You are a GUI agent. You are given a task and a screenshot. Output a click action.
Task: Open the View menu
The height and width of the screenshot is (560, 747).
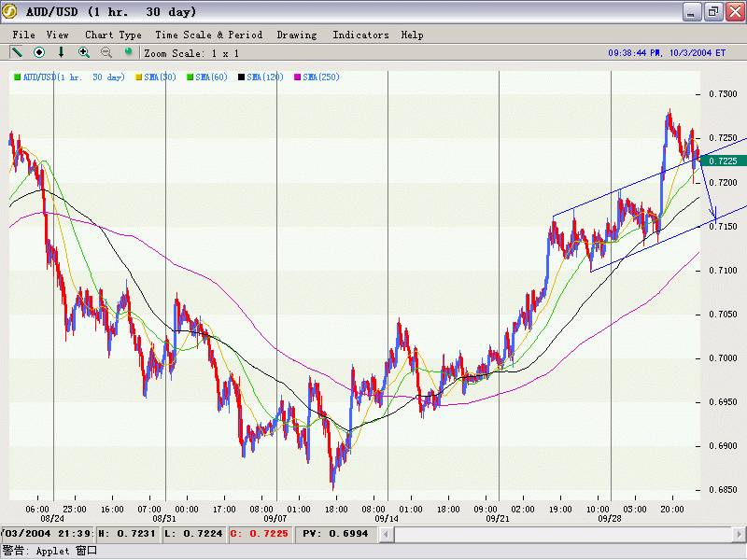(58, 35)
